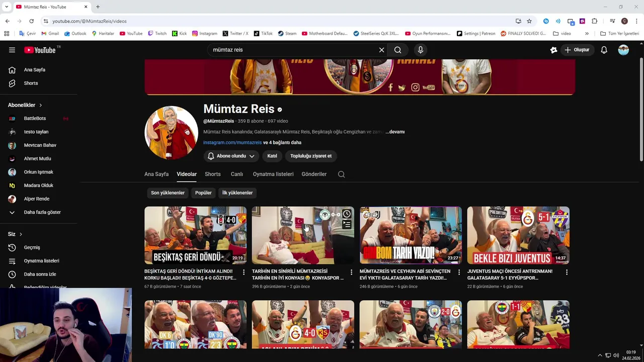Open the Chrome extensions puzzle icon
Viewport: 644px width, 362px height.
point(594,21)
